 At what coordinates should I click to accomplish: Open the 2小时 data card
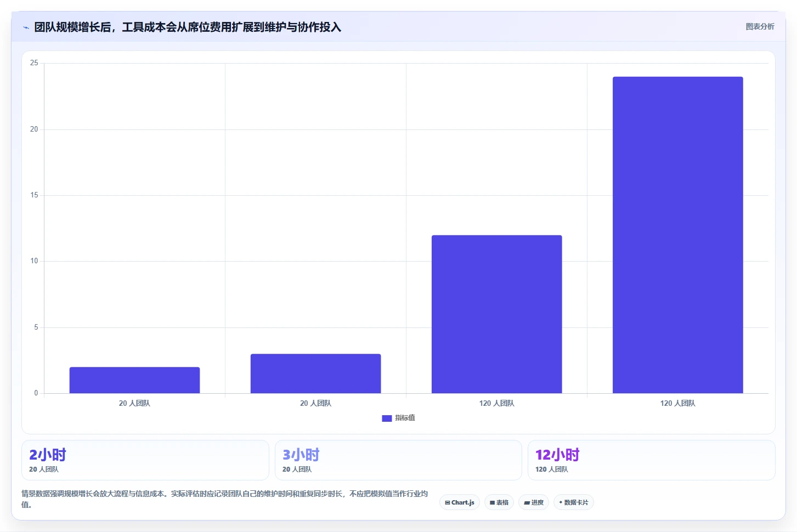point(145,460)
